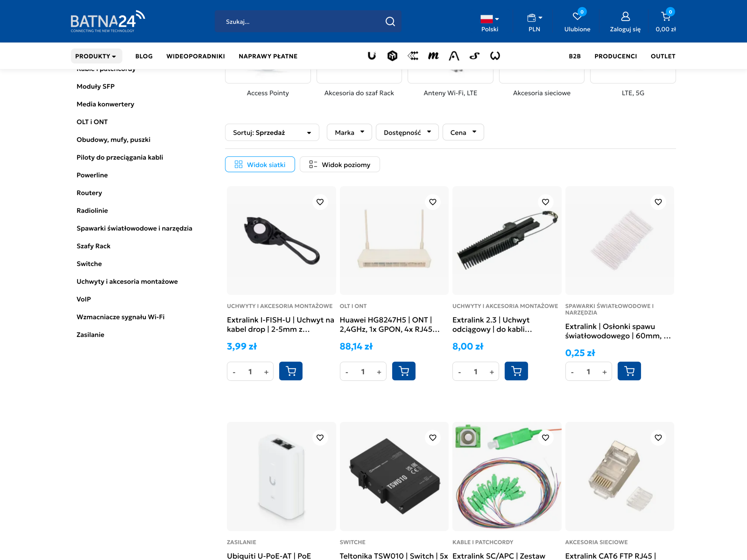This screenshot has height=560, width=747.
Task: Favorite the Ubiquiti U-PoE-AT product
Action: 320,437
